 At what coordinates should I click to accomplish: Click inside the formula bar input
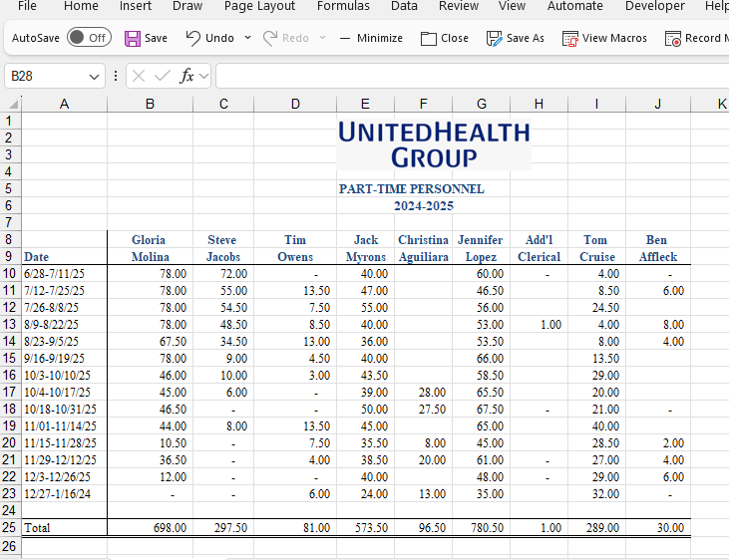point(469,76)
